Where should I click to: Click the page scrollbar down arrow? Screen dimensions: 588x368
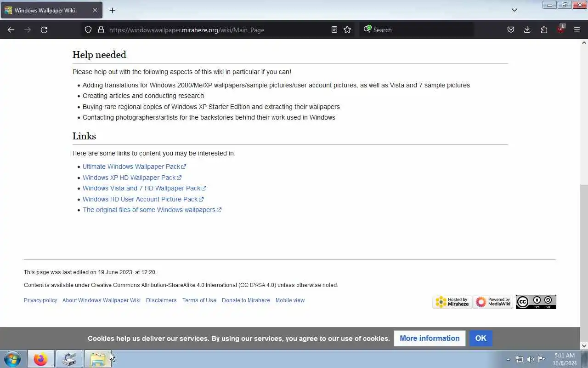tap(584, 346)
